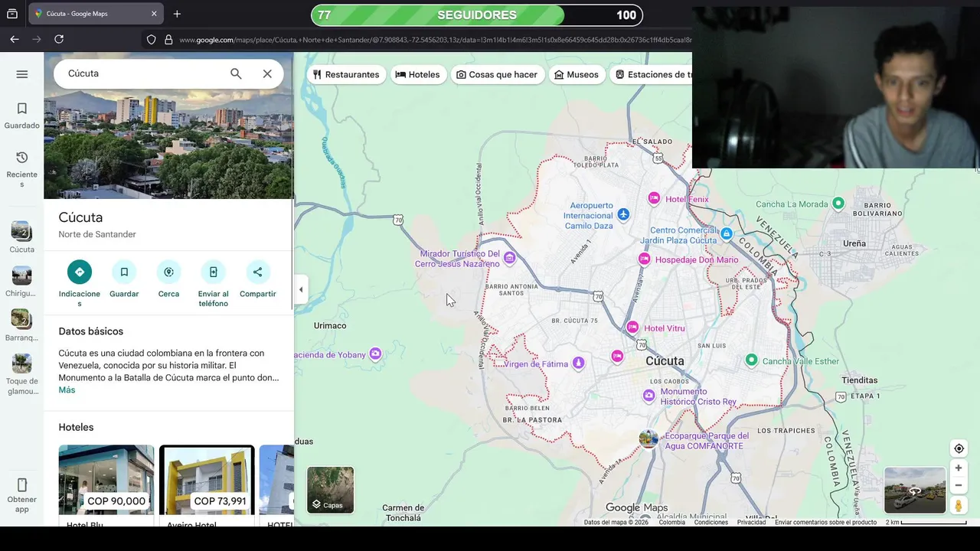Click the Obtener app phone icon
Viewport: 980px width, 551px height.
(x=21, y=485)
